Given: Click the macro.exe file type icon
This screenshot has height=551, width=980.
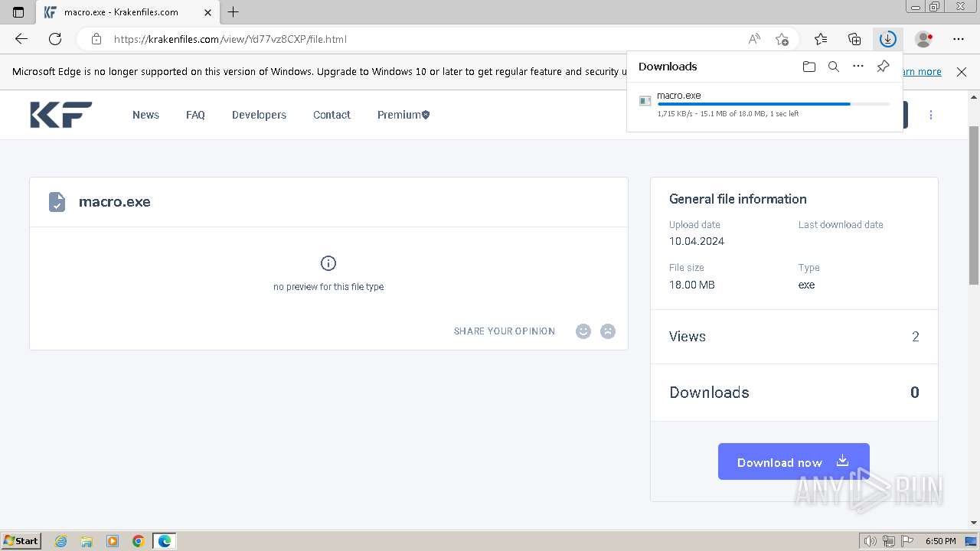Looking at the screenshot, I should 57,202.
